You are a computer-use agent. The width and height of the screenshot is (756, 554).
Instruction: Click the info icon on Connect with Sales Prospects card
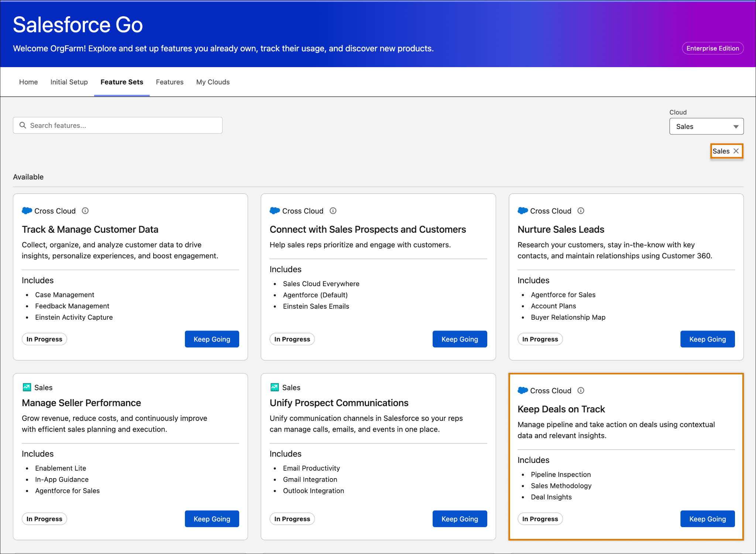333,211
